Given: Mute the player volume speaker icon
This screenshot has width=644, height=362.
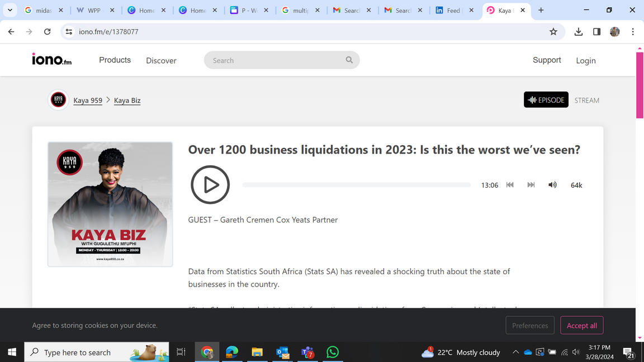Looking at the screenshot, I should click(x=552, y=185).
